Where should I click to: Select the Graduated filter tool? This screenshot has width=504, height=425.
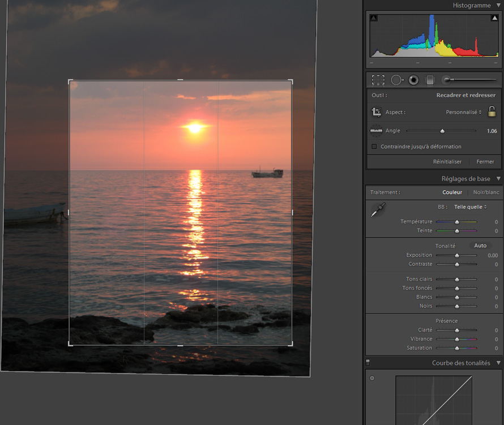(x=430, y=80)
